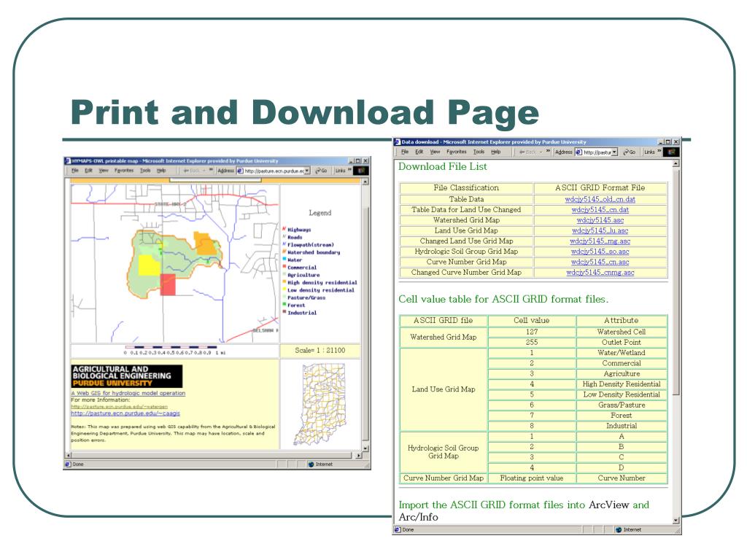Click the Windows logo throbber in Data download window
The height and width of the screenshot is (560, 747).
pos(671,152)
